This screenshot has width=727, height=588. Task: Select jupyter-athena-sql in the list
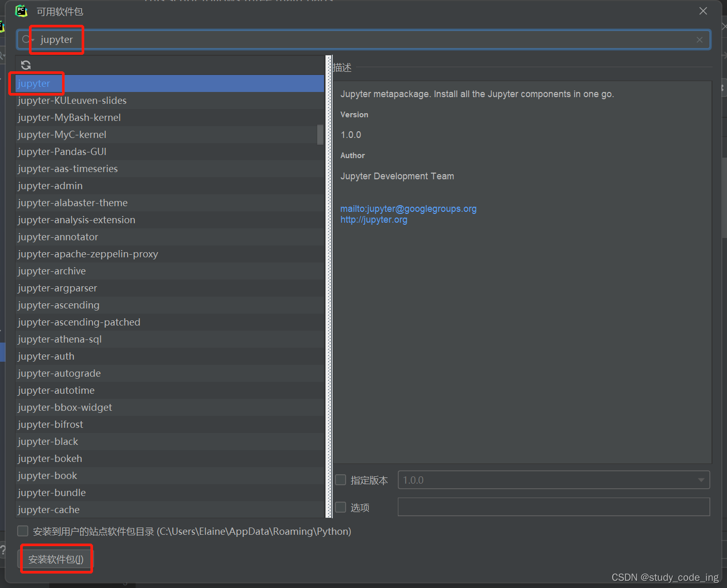coord(169,339)
